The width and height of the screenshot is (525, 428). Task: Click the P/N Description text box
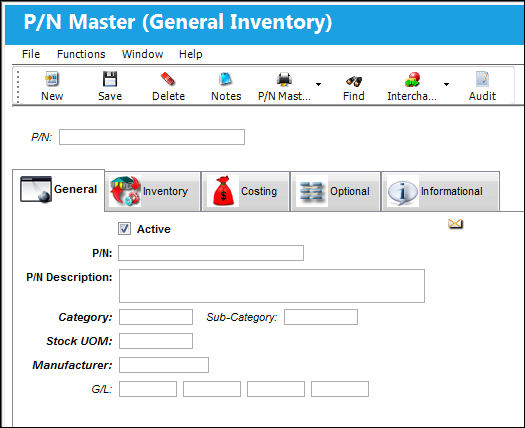272,286
